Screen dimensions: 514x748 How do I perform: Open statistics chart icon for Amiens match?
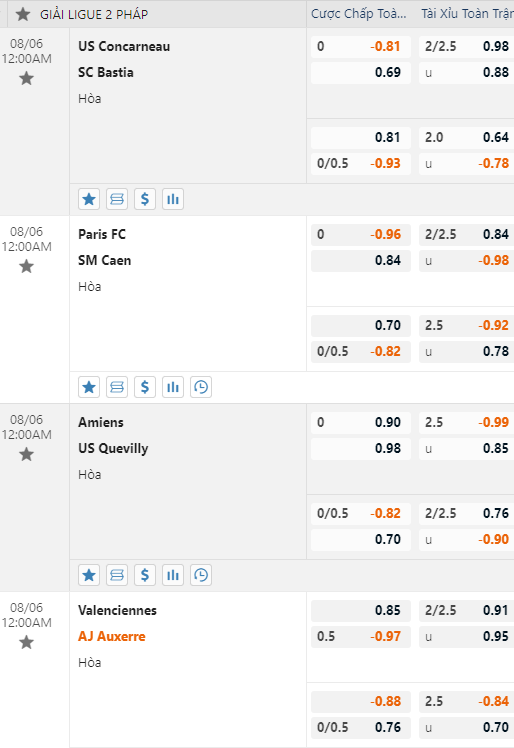[x=173, y=575]
